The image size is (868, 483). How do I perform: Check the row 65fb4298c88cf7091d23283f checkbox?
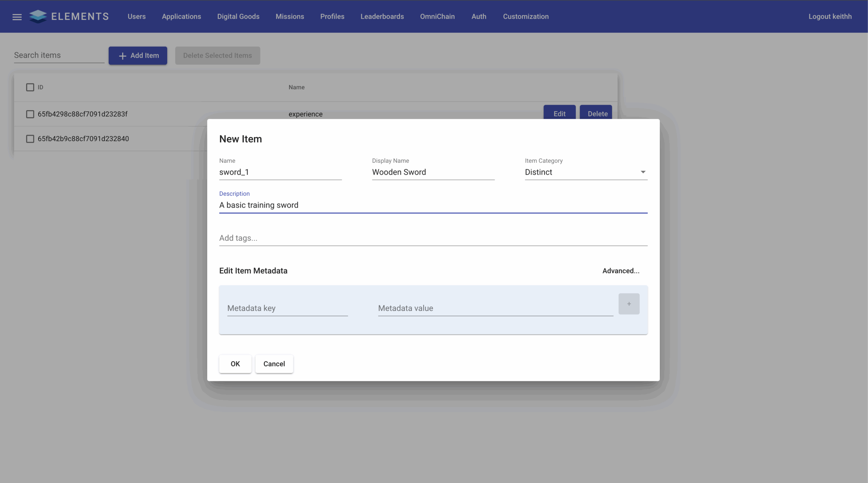pos(30,114)
